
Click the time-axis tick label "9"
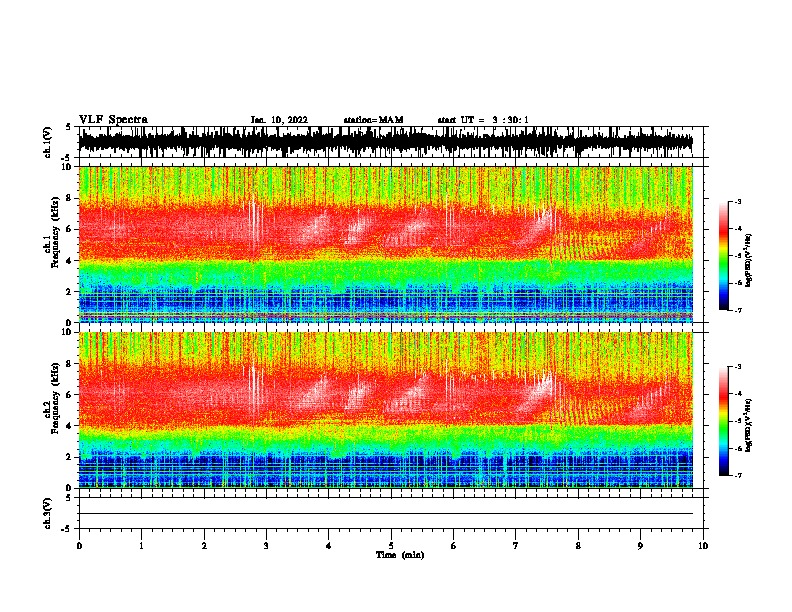[640, 546]
